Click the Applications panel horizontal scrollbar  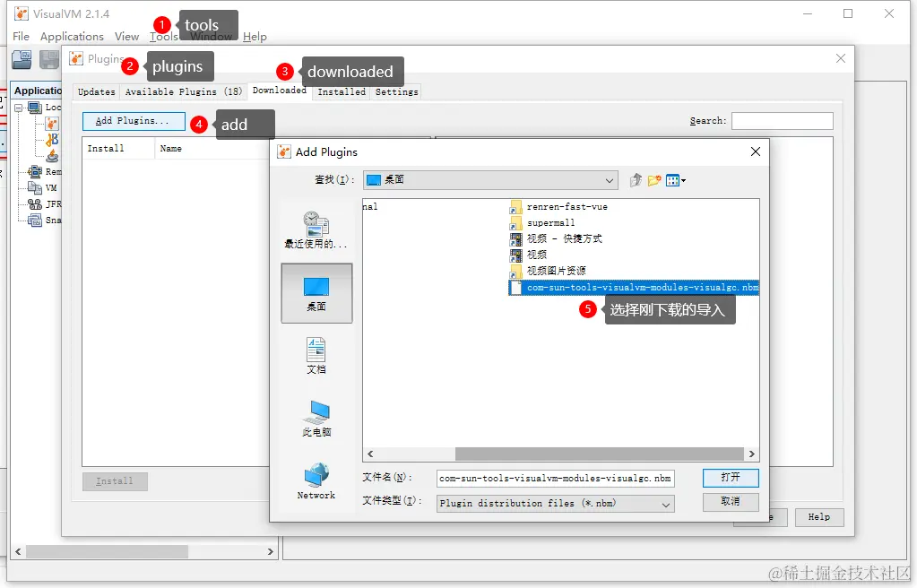pos(107,552)
